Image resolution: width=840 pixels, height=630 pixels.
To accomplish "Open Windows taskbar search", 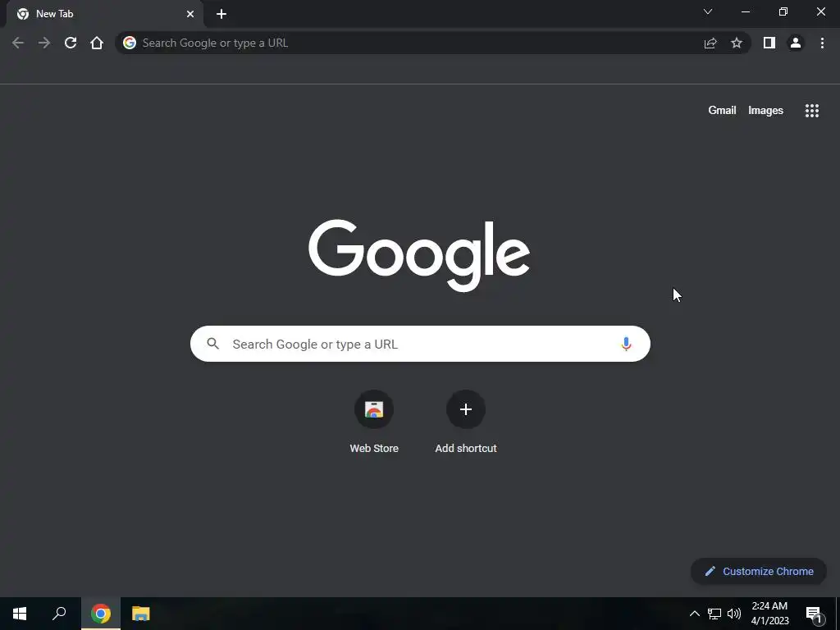I will point(59,614).
